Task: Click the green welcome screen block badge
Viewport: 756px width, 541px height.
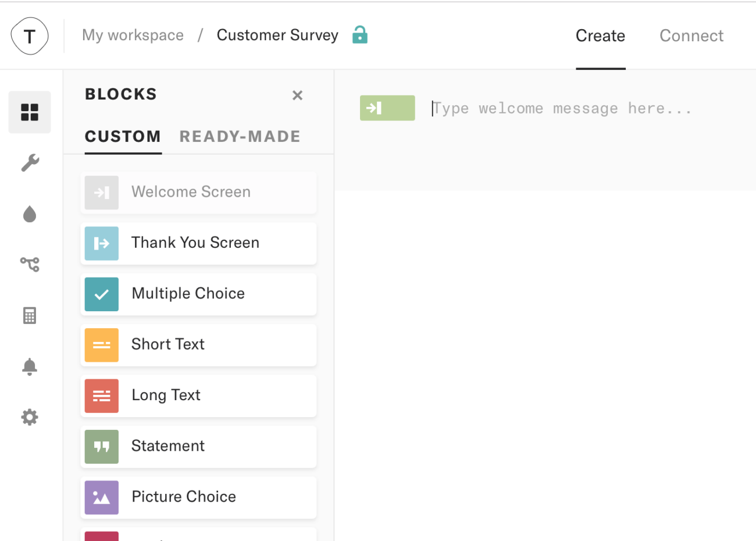Action: [x=387, y=108]
